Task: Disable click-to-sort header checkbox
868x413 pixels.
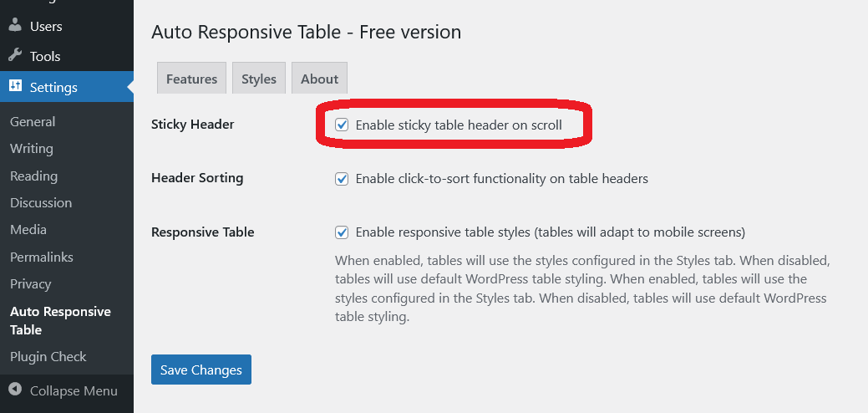Action: click(342, 179)
